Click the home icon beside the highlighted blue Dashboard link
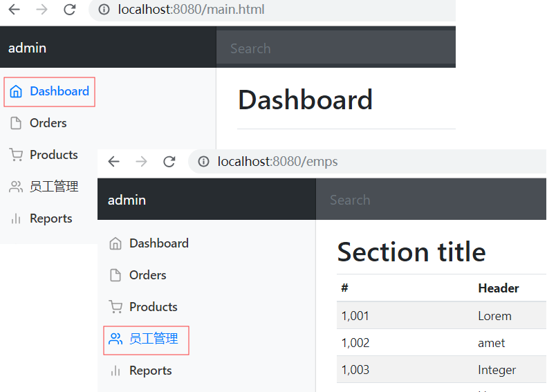Image resolution: width=547 pixels, height=392 pixels. pos(16,92)
